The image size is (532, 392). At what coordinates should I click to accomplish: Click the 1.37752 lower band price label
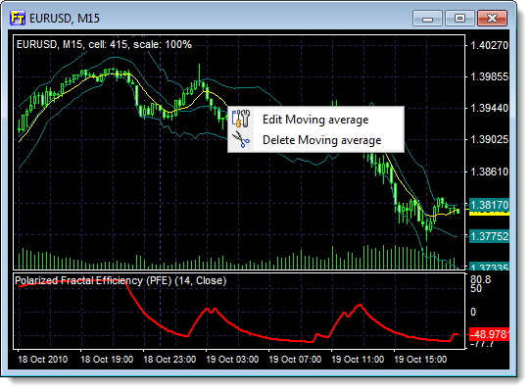click(x=489, y=236)
